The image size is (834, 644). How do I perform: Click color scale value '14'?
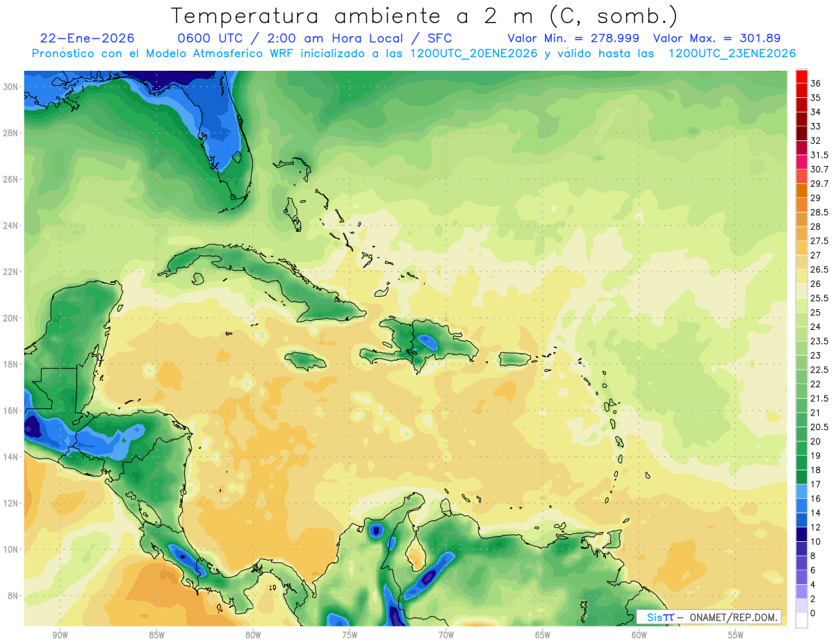coord(816,513)
